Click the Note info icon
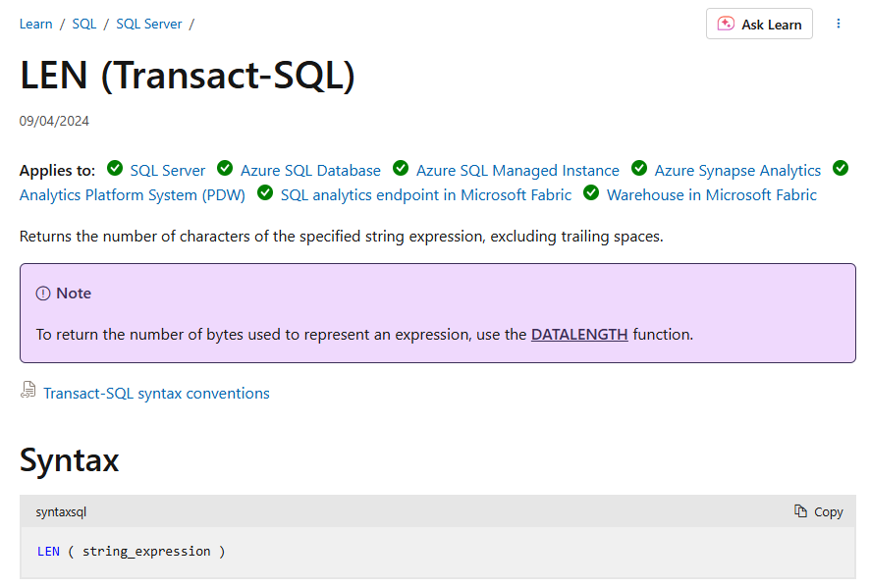This screenshot has width=870, height=588. pos(43,294)
